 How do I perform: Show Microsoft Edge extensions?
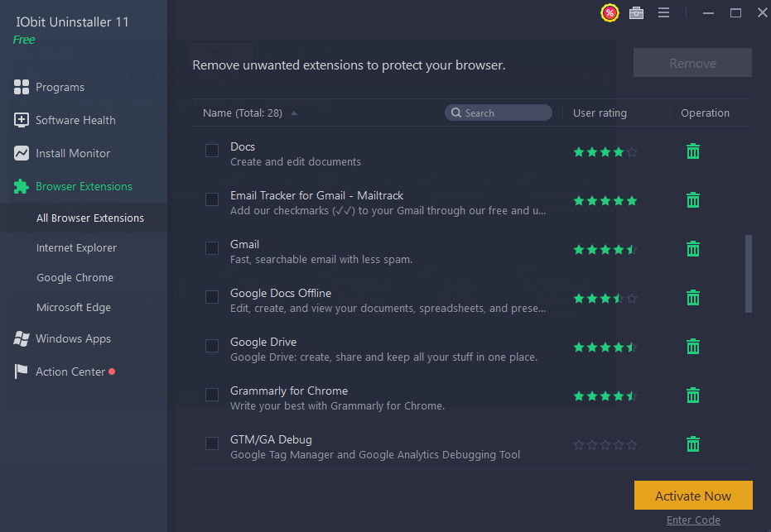pyautogui.click(x=73, y=307)
